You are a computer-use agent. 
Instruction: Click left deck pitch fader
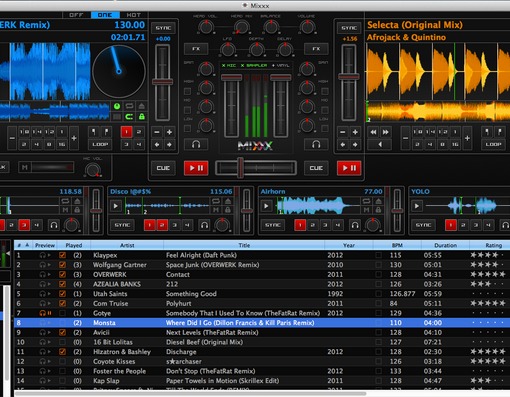[163, 83]
